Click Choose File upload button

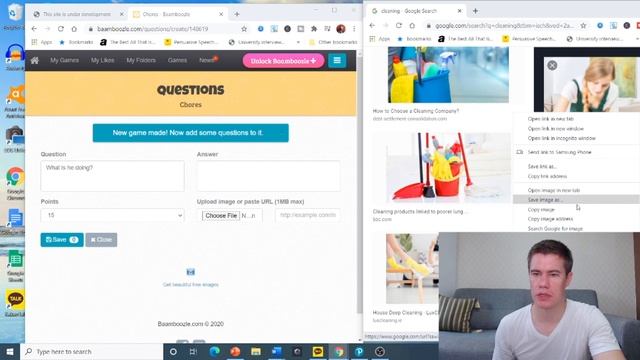click(221, 215)
